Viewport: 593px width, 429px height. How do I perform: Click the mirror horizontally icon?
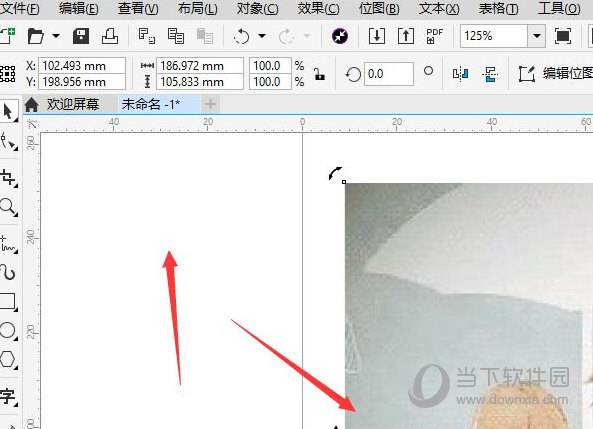coord(460,74)
